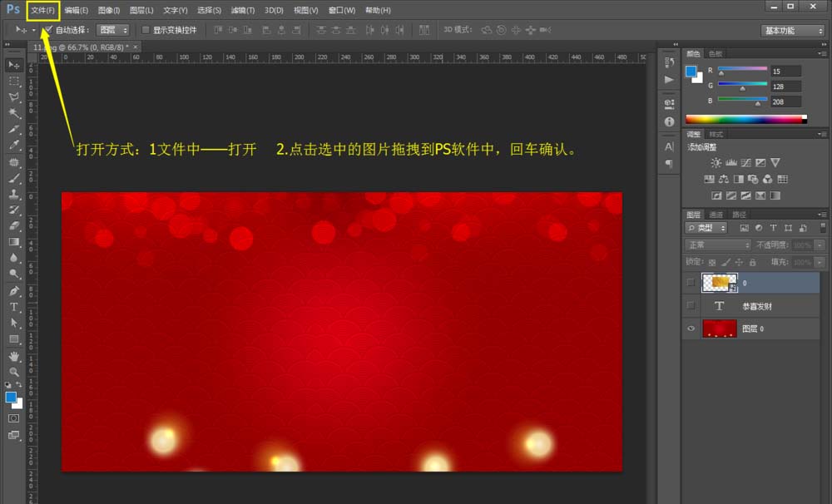
Task: Select the Pen tool
Action: (14, 291)
